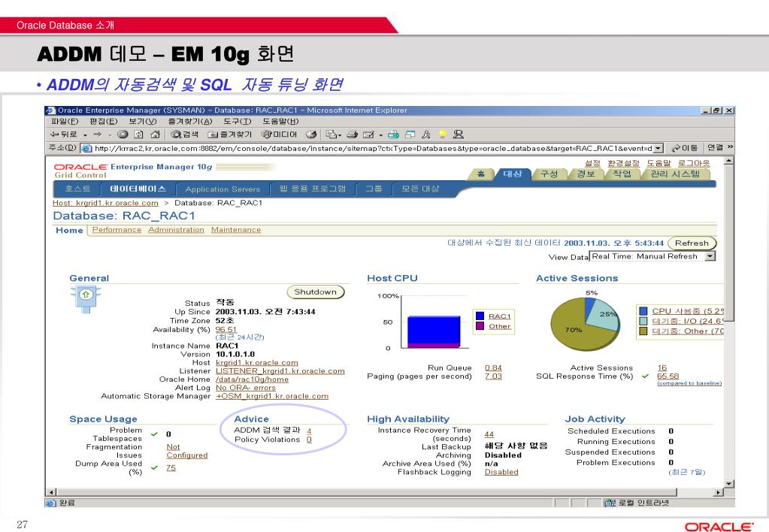The image size is (769, 532).
Task: Open the Mail icon dropdown arrow
Action: coord(340,135)
